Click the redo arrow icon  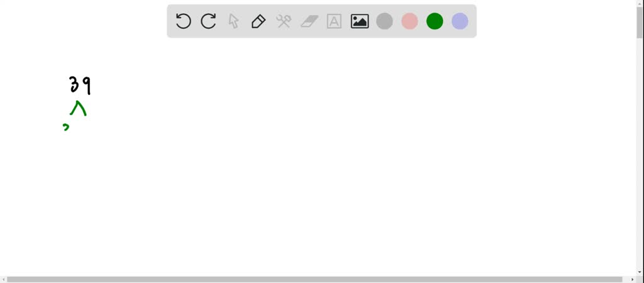pyautogui.click(x=208, y=21)
